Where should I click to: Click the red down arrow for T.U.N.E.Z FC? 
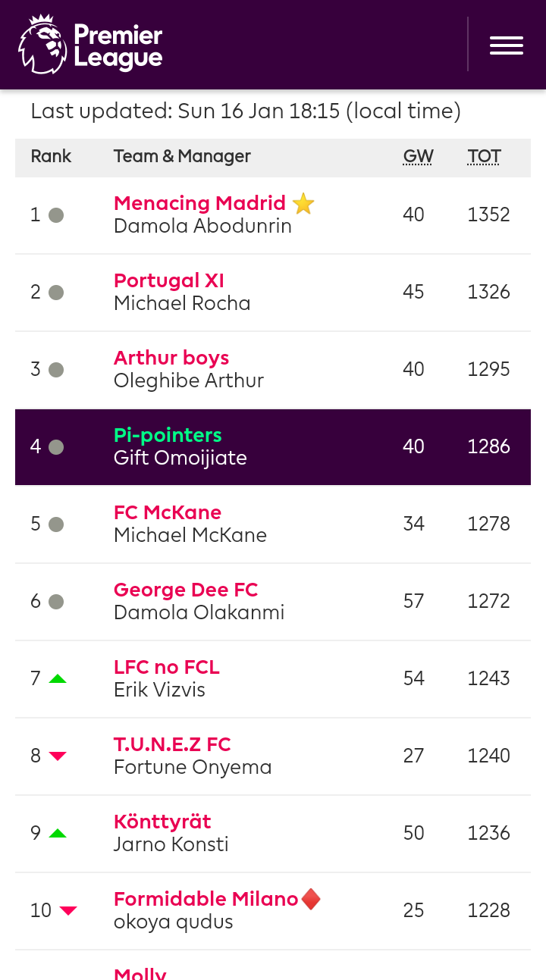click(x=58, y=756)
